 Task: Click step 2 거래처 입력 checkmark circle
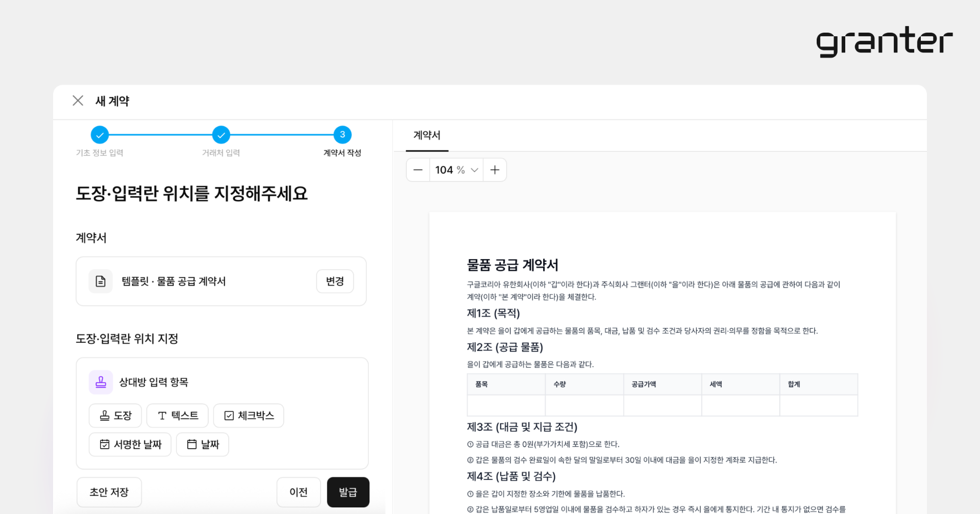(x=221, y=135)
